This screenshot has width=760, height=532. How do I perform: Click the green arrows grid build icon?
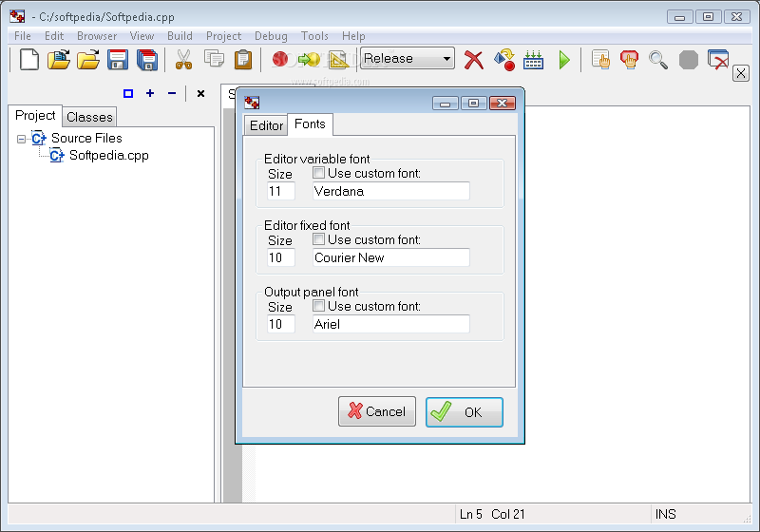tap(533, 60)
